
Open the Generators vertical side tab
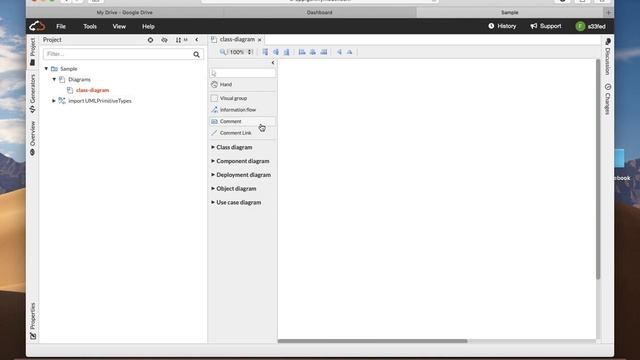tap(32, 93)
